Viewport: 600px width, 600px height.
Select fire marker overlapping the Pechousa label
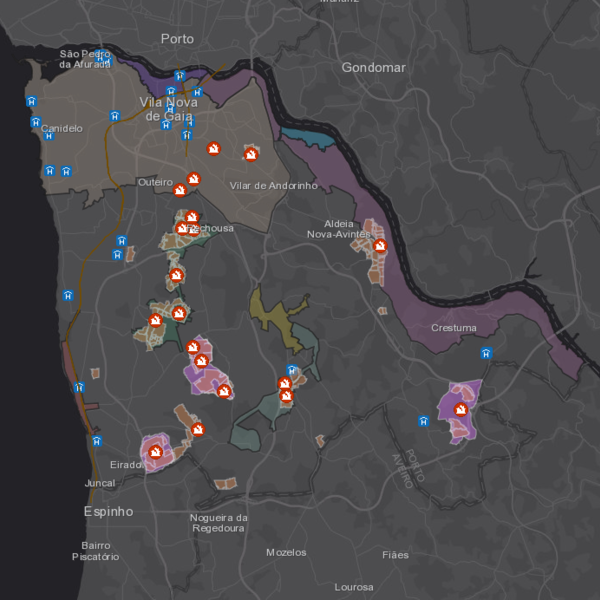[194, 230]
